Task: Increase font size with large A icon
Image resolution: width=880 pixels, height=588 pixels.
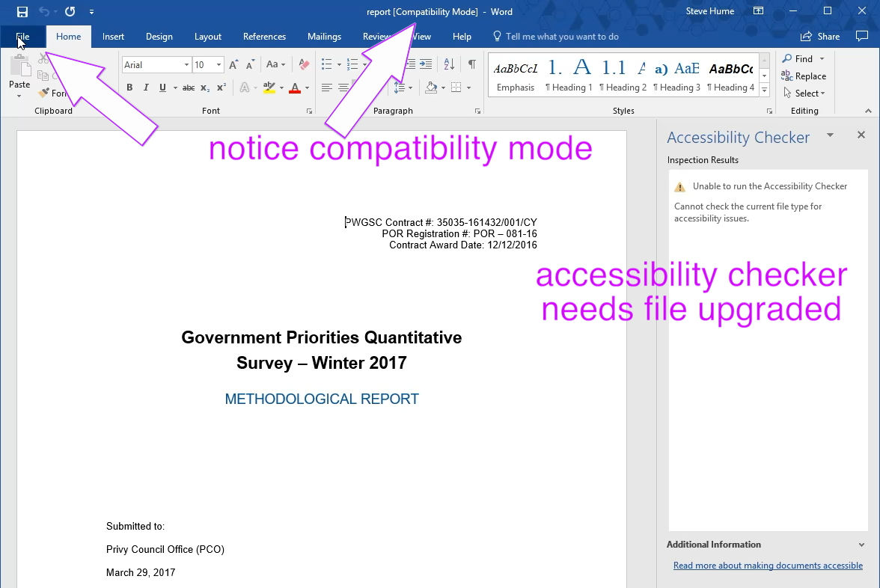Action: click(x=233, y=65)
